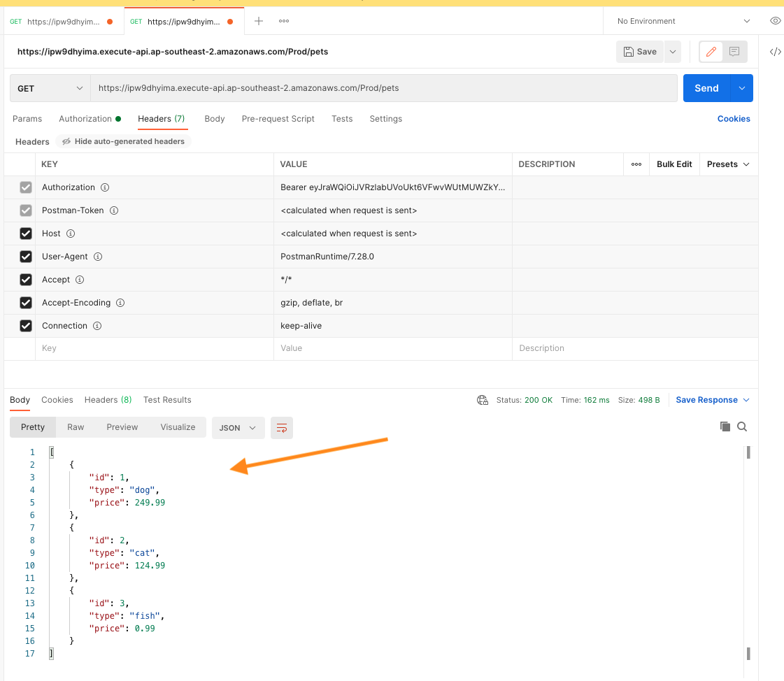Click the Bearer token value cell

click(392, 187)
